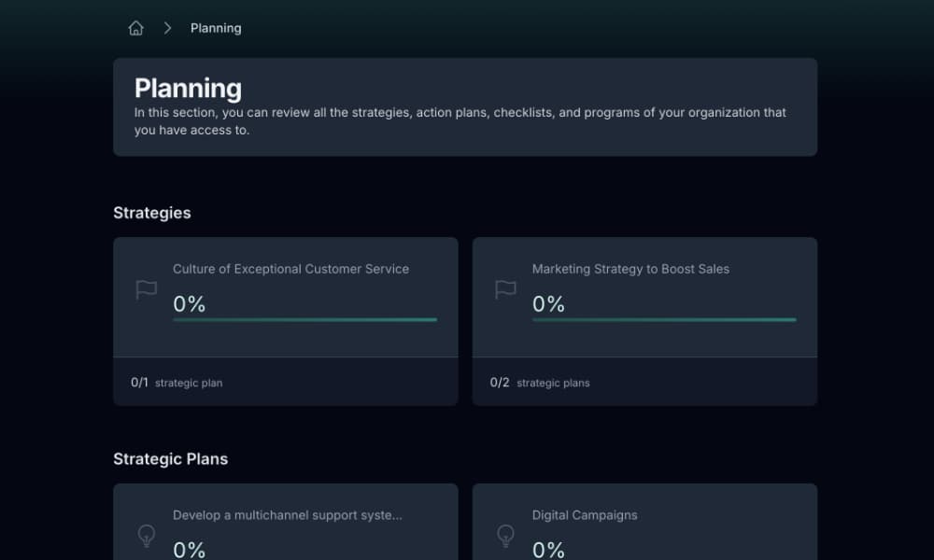This screenshot has width=934, height=560.
Task: Select 0% value on Marketing Strategy card
Action: (548, 304)
